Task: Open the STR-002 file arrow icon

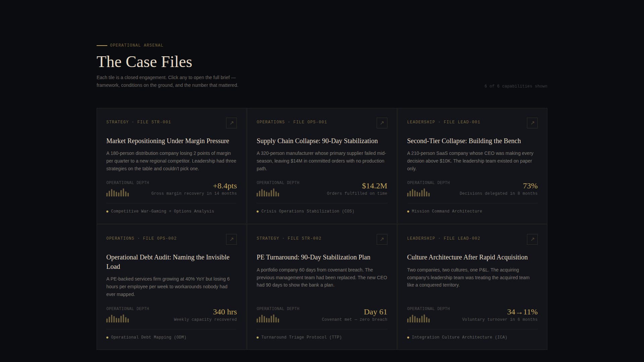Action: 382,239
